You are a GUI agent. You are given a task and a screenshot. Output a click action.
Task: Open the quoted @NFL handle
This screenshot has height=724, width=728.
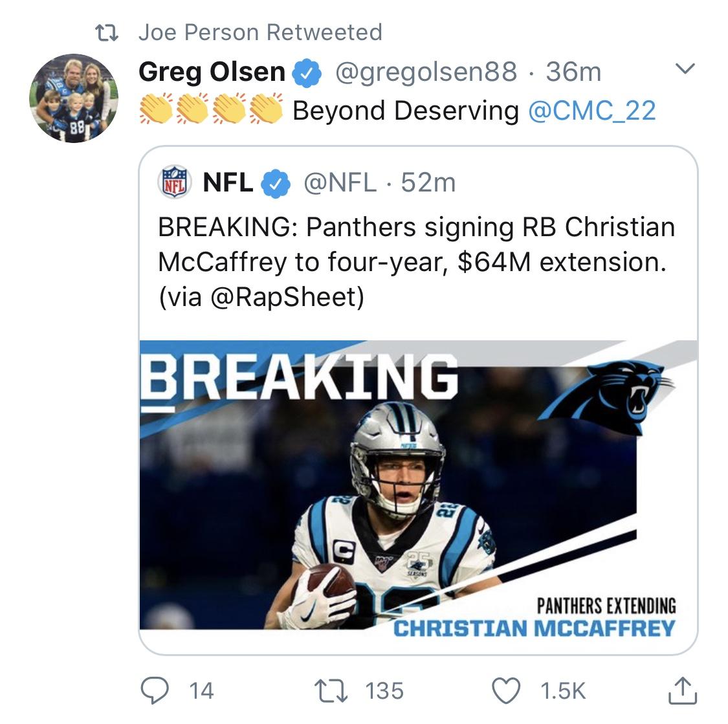point(340,182)
